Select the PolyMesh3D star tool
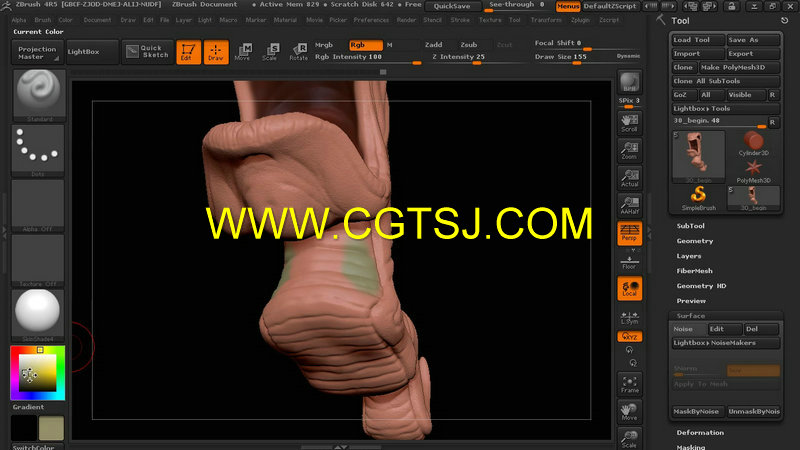The width and height of the screenshot is (800, 450). point(753,171)
